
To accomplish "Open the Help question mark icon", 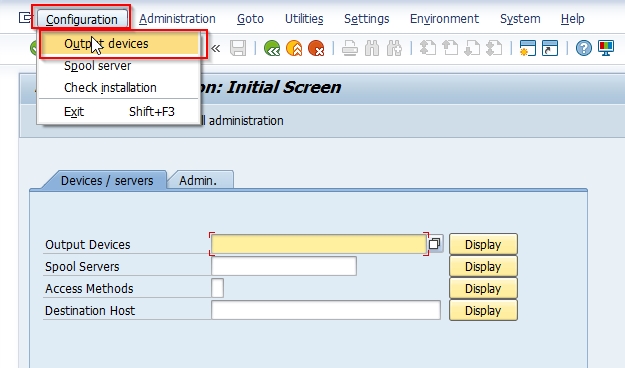I will click(x=584, y=49).
